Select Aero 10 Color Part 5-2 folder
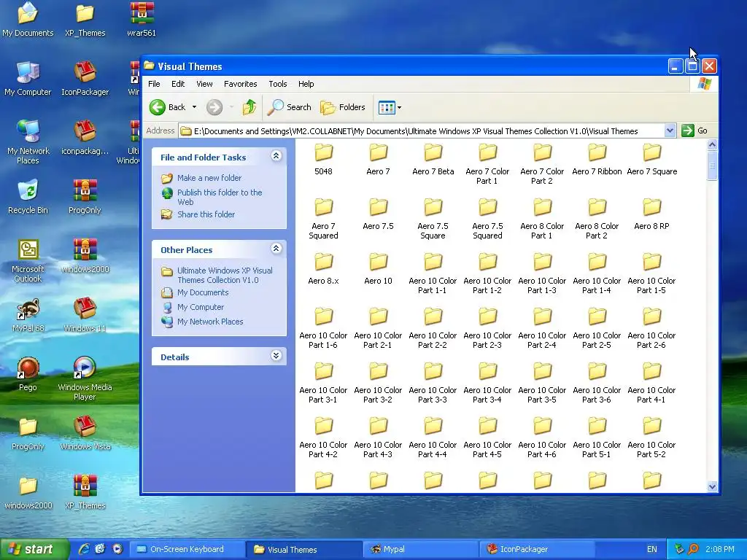Image resolution: width=747 pixels, height=560 pixels. 651,438
